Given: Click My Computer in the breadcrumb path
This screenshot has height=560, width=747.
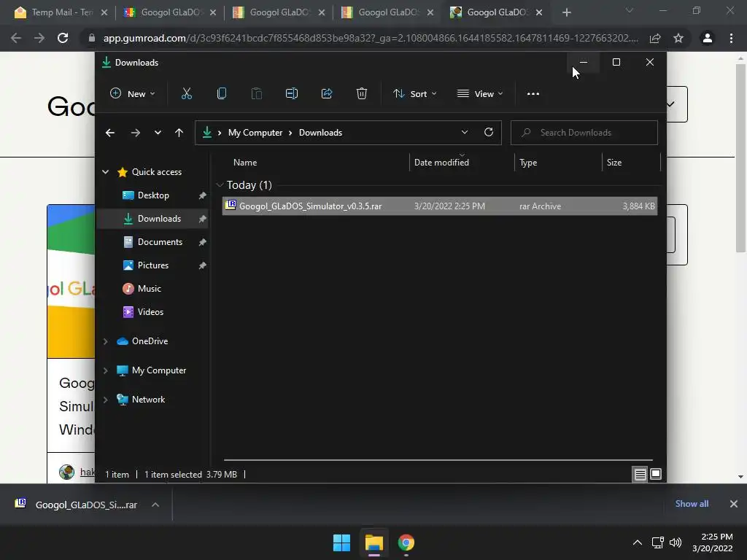Looking at the screenshot, I should click(255, 133).
